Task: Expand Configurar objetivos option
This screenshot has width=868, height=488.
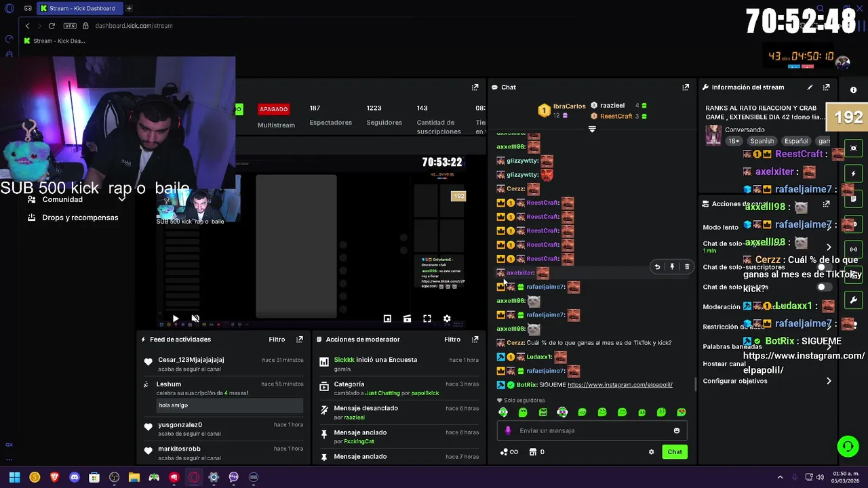Action: pos(829,381)
